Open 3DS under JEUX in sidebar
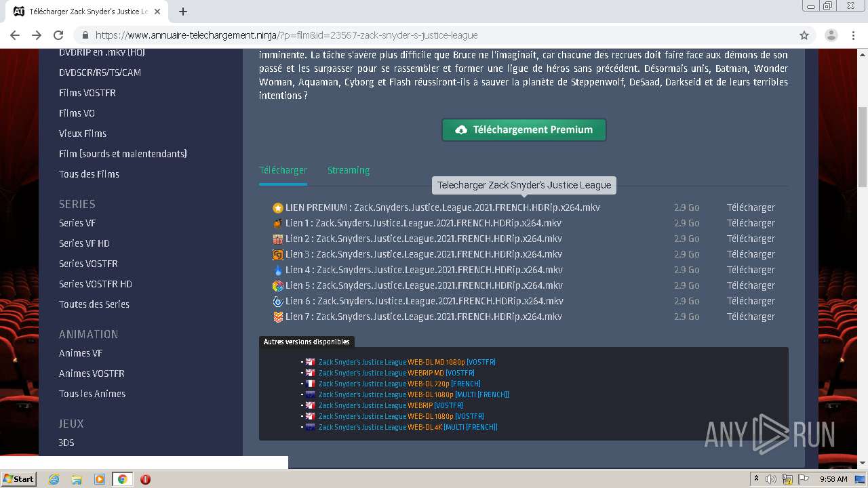868x488 pixels. click(66, 443)
